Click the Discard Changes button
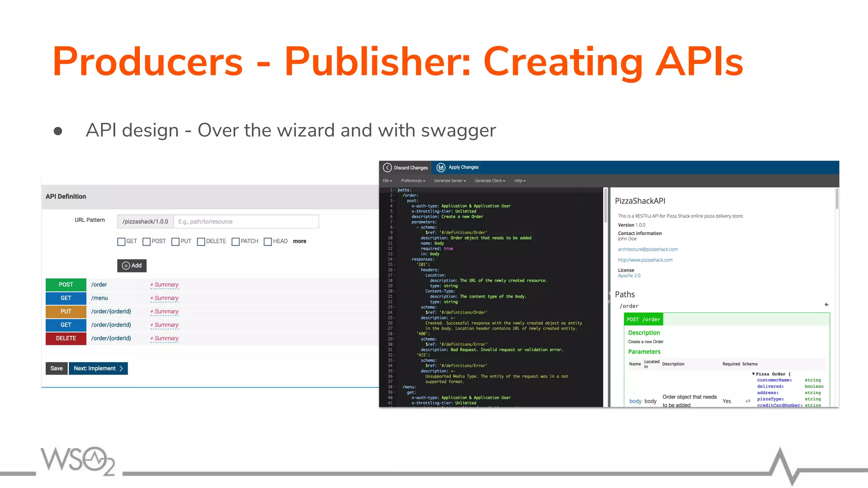This screenshot has height=488, width=868. (x=406, y=168)
